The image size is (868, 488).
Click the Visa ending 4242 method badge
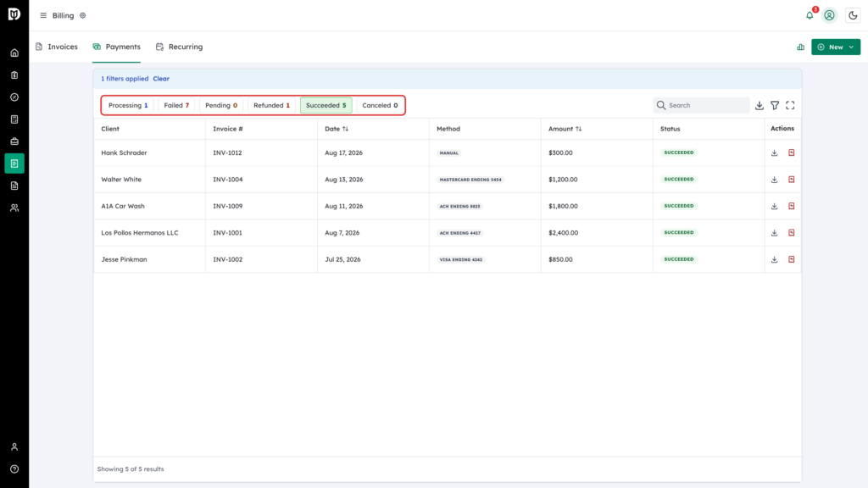[x=460, y=259]
